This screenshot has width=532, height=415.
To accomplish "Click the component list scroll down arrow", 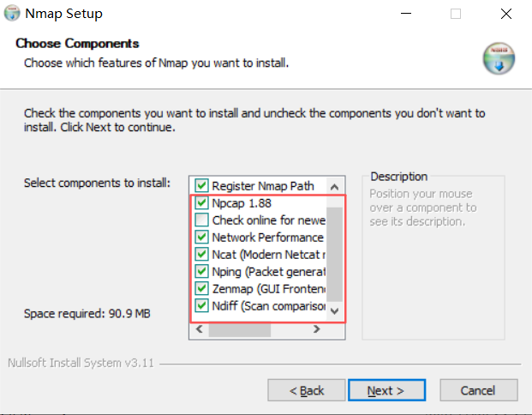I will click(x=335, y=311).
